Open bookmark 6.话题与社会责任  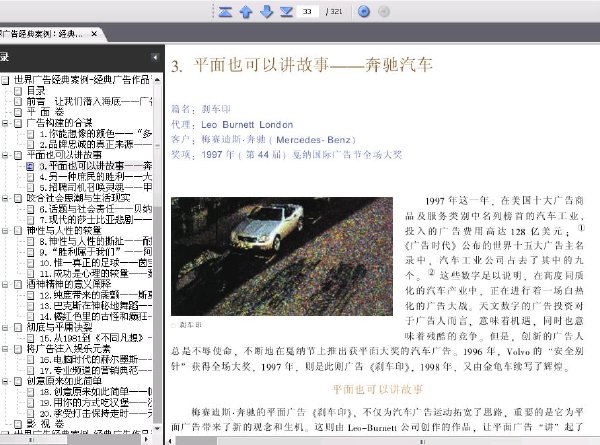(x=96, y=209)
